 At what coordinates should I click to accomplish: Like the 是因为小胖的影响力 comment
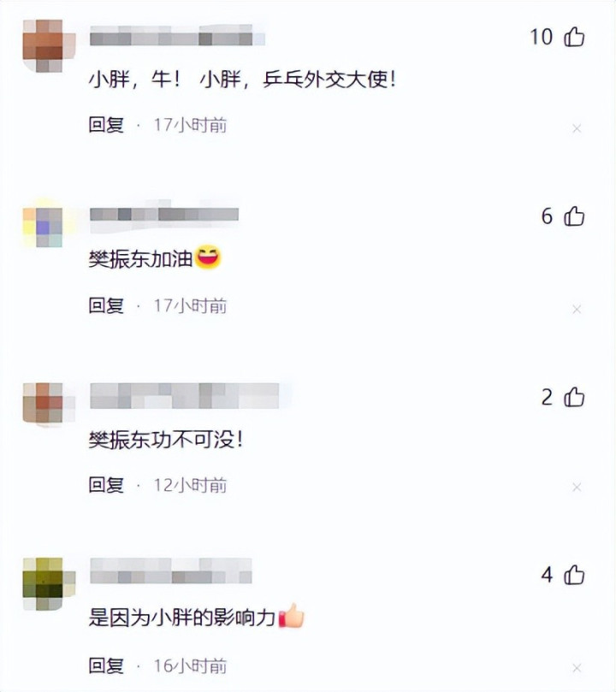tap(574, 575)
